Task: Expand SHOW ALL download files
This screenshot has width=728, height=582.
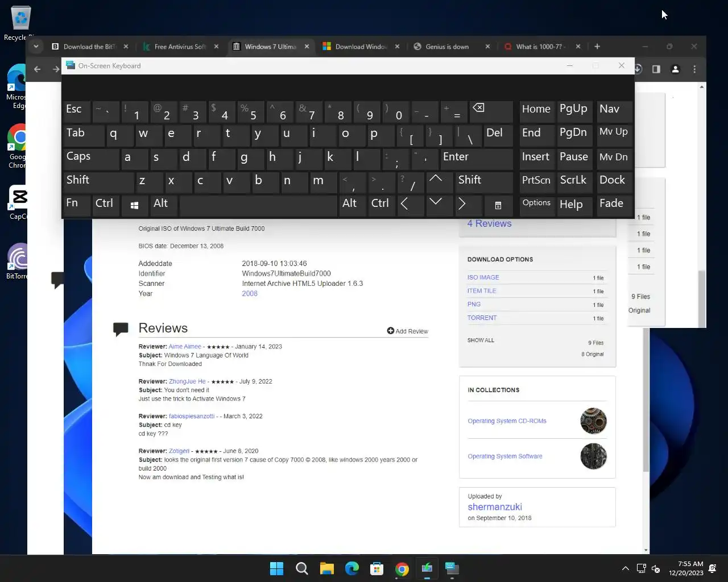Action: tap(481, 340)
